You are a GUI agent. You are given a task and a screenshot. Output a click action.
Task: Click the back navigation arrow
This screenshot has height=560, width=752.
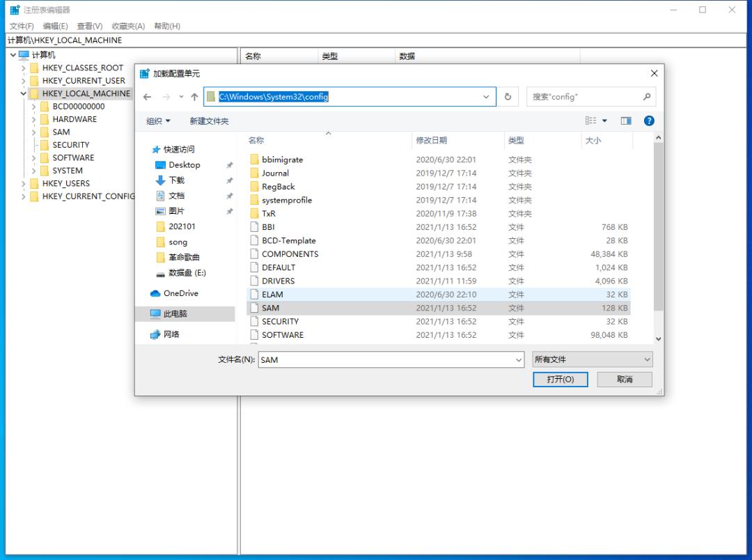click(x=147, y=97)
